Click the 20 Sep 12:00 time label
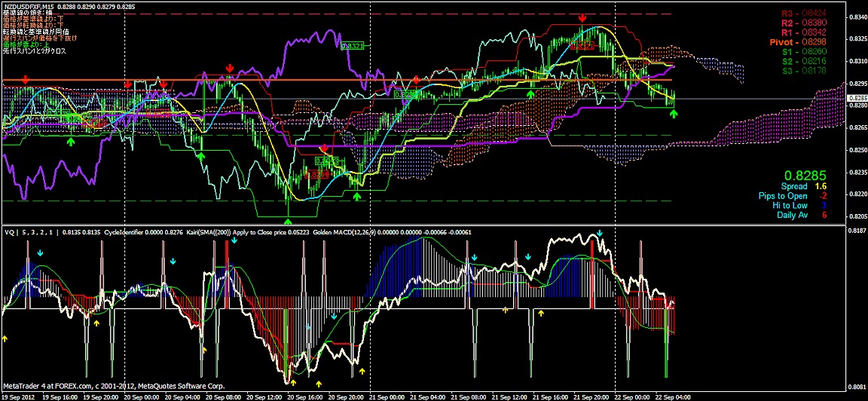The image size is (868, 401). (264, 397)
